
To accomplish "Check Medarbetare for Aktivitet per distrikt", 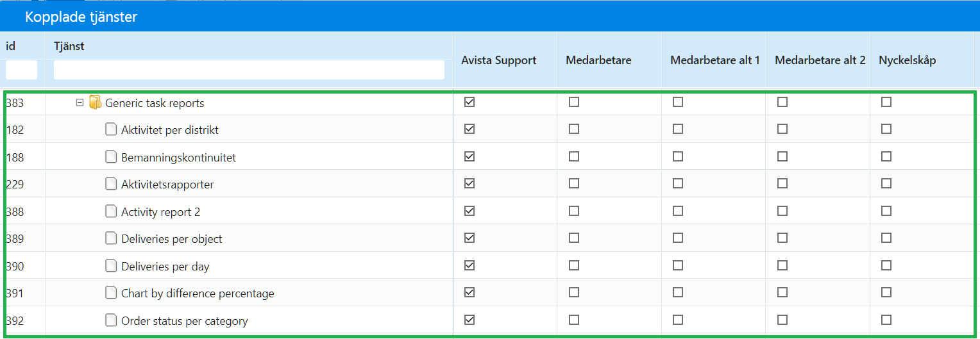I will (574, 129).
